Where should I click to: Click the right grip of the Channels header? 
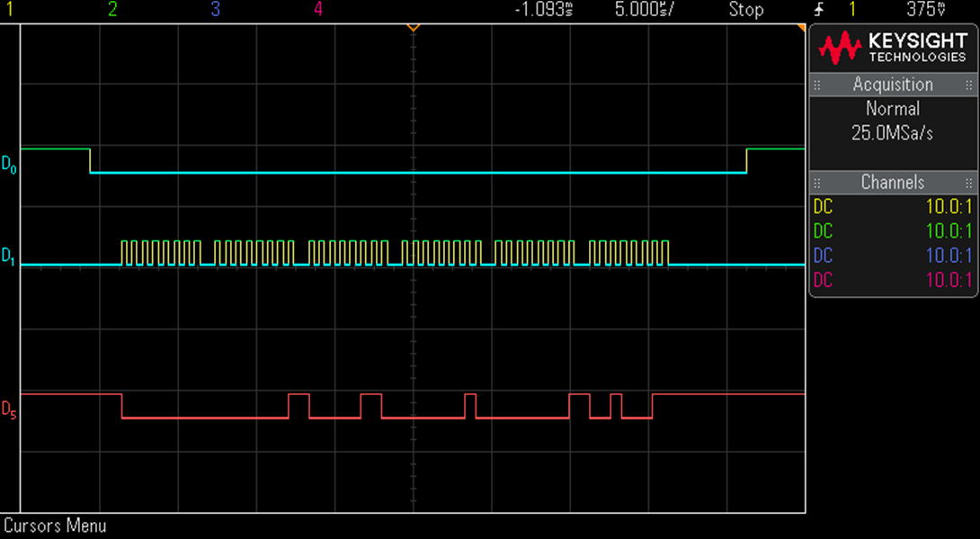(968, 183)
